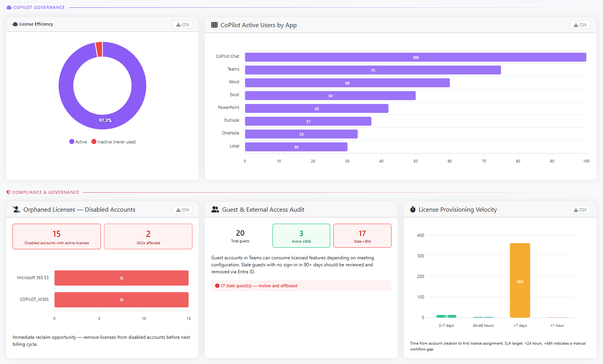Toggle the Active legend swatch
Image resolution: width=603 pixels, height=364 pixels.
tap(72, 141)
